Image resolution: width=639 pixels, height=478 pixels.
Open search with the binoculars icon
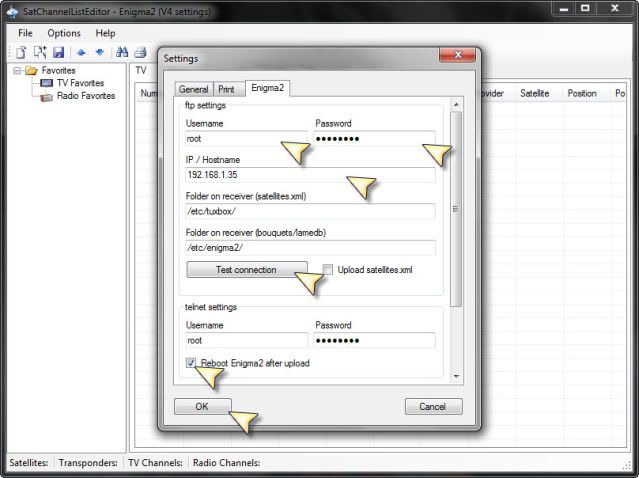point(122,52)
